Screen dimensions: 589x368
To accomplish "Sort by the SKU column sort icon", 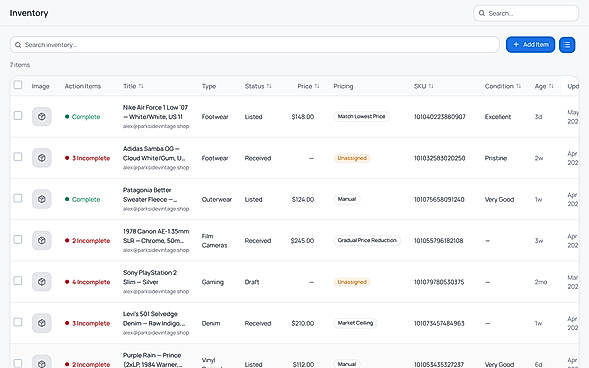I will pos(431,86).
